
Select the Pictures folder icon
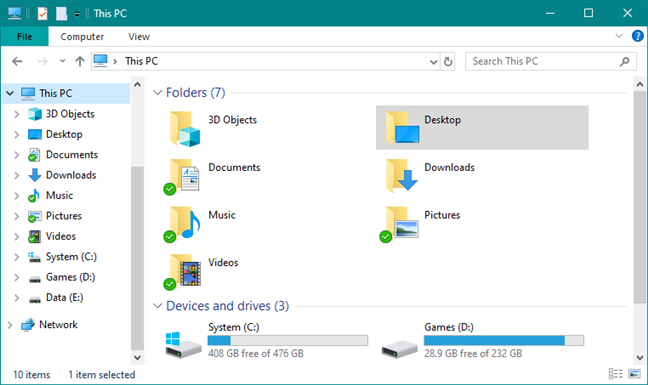[x=399, y=224]
